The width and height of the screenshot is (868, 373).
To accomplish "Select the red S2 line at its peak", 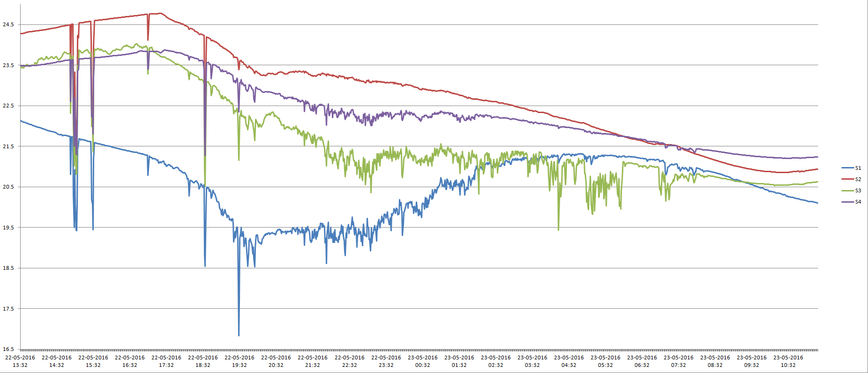I will tap(160, 13).
